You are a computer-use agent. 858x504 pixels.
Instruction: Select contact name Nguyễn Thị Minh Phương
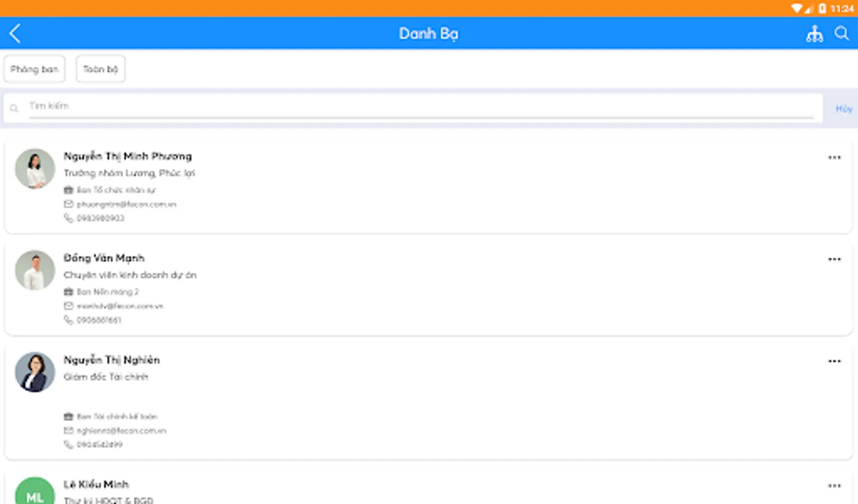point(128,156)
